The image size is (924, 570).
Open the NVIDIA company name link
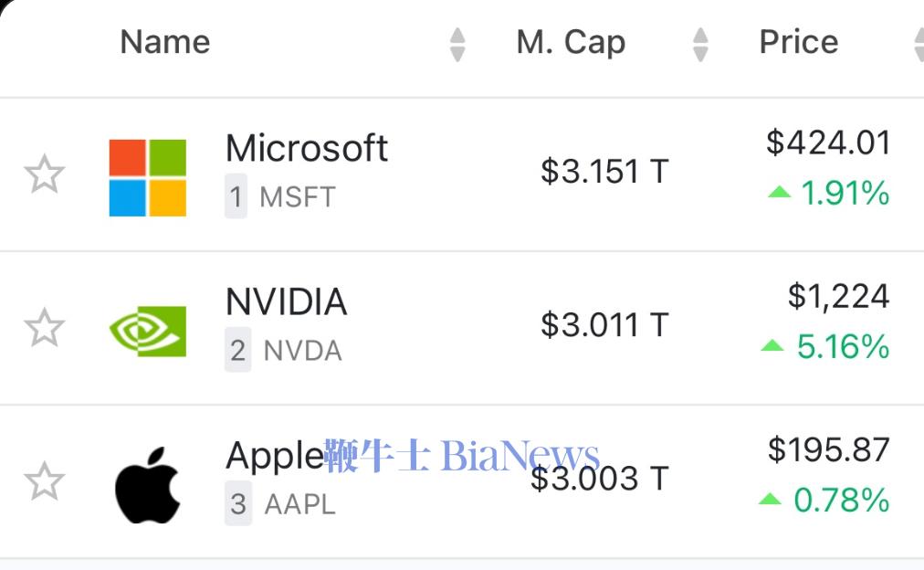click(287, 301)
